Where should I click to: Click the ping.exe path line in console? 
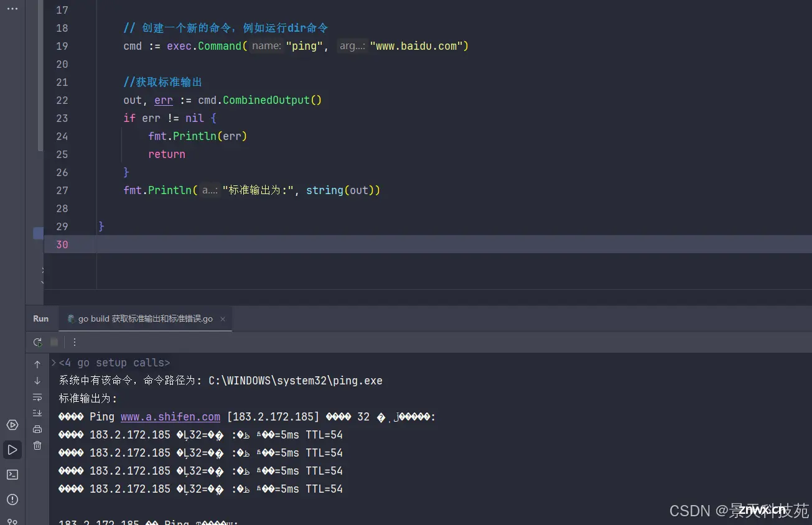click(221, 381)
